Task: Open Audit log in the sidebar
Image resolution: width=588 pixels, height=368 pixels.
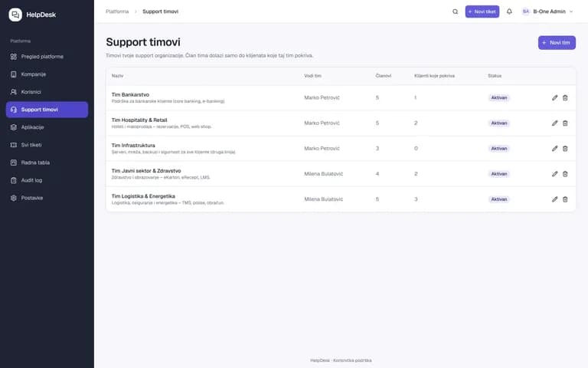Action: pos(47,180)
